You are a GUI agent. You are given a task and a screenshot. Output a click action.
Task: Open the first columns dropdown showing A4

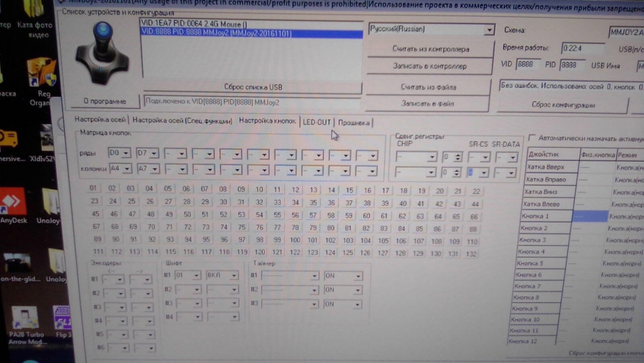[120, 168]
